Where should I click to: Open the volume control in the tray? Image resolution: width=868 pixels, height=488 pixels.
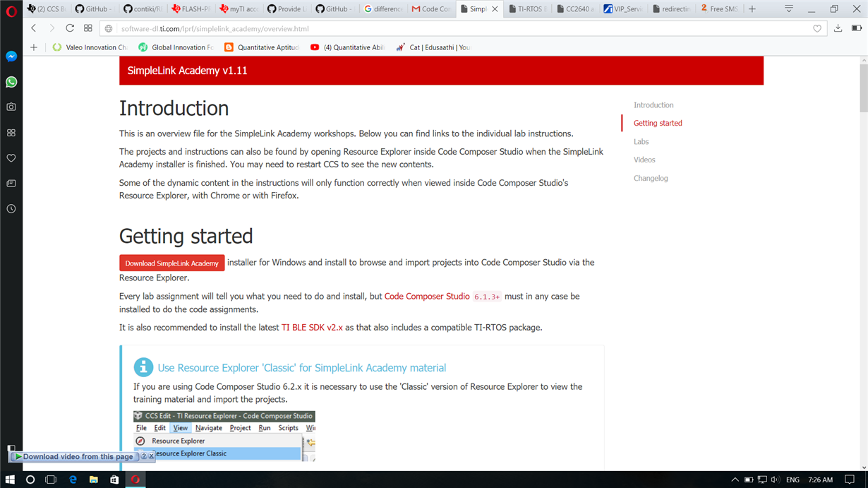[x=776, y=480]
